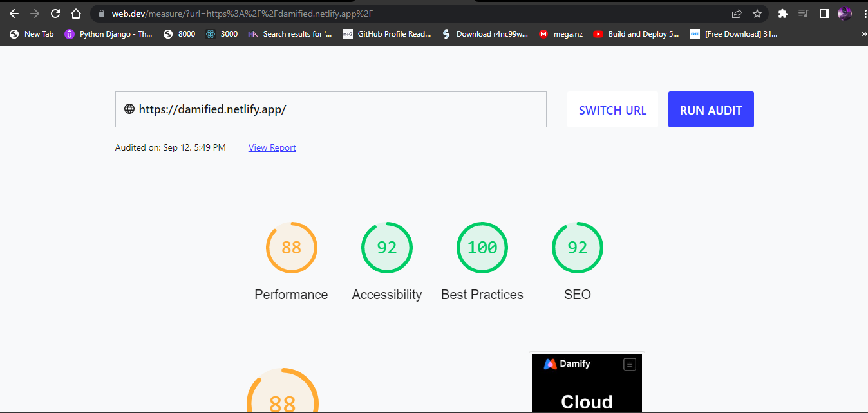Reload the page with the refresh icon
The height and width of the screenshot is (413, 868).
click(x=55, y=14)
